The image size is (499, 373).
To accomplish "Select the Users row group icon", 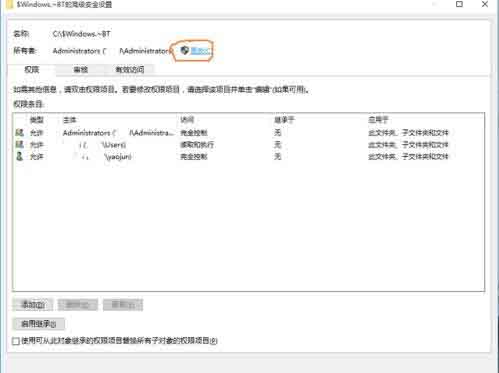I will pyautogui.click(x=20, y=144).
